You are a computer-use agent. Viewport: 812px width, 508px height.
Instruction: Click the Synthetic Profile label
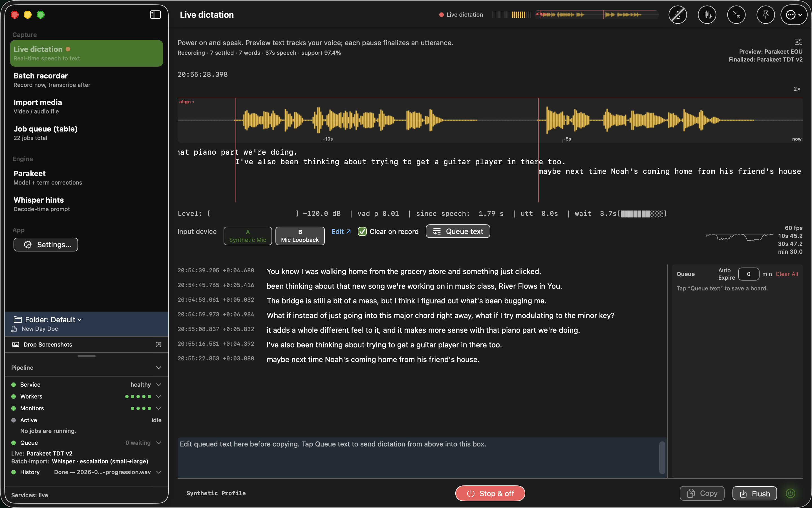coord(216,493)
